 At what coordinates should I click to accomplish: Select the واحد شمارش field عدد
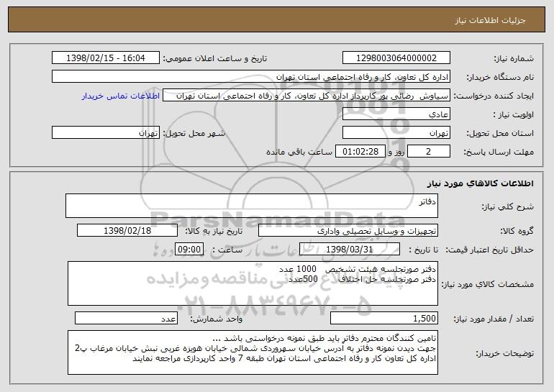[x=126, y=318]
